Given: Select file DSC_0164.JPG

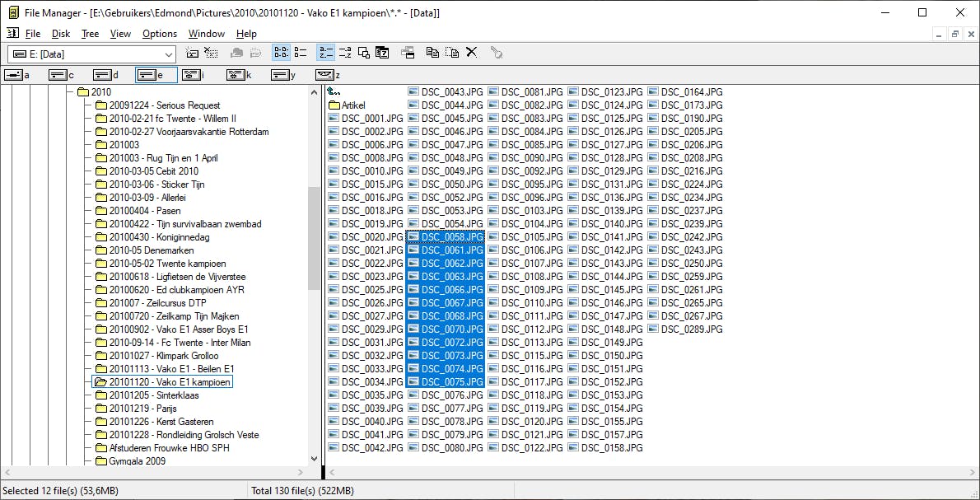Looking at the screenshot, I should [686, 92].
